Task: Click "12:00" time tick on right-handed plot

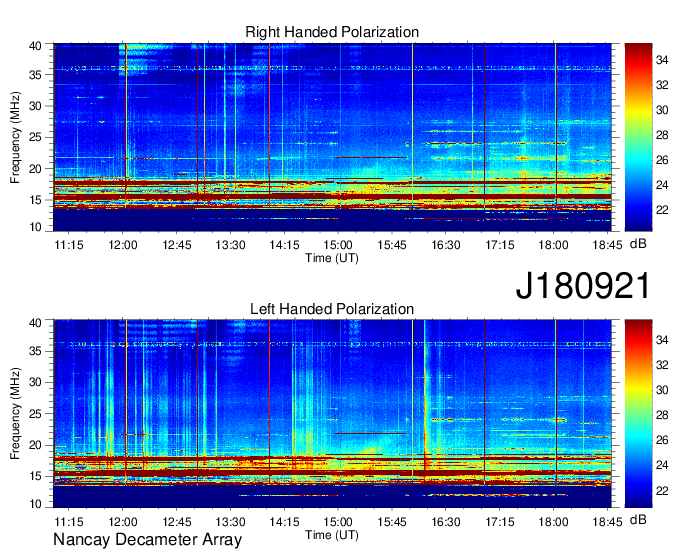Action: click(x=123, y=245)
